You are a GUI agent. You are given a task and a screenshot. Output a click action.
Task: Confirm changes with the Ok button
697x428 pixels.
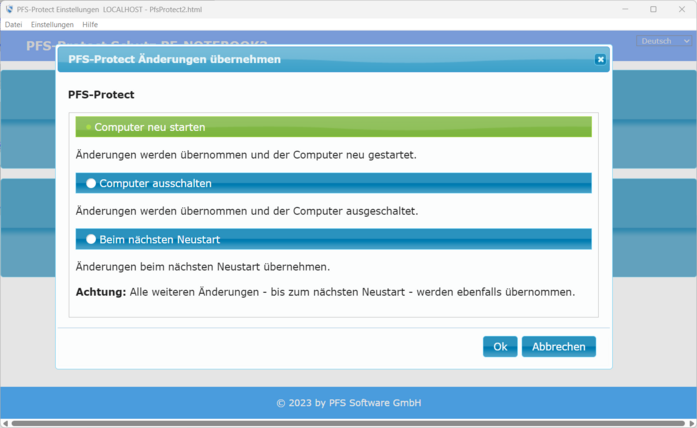click(x=500, y=347)
